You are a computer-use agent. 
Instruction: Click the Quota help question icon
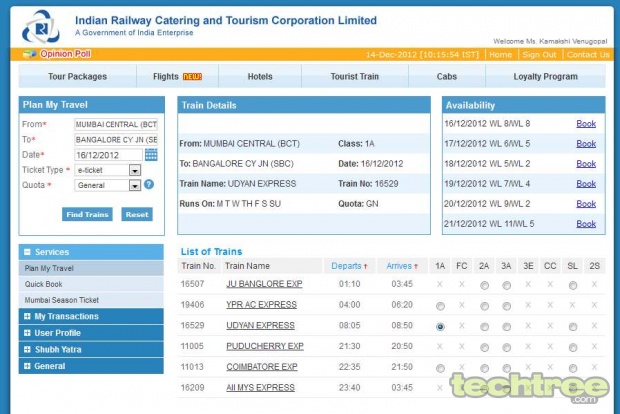pos(149,184)
